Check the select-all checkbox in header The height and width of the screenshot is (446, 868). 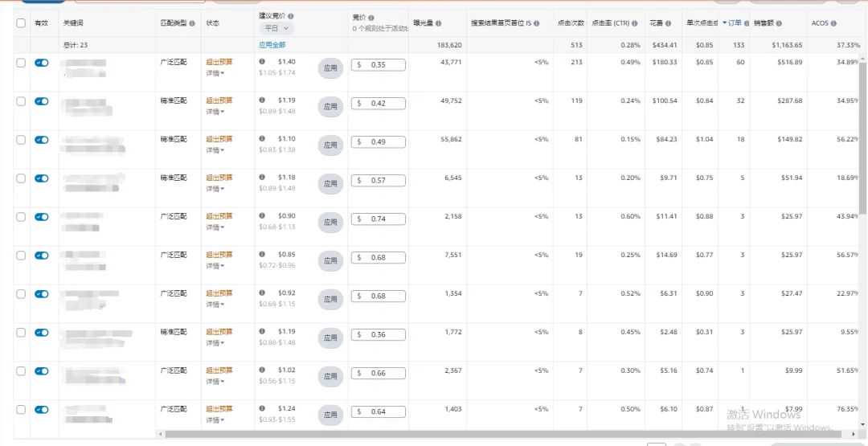(20, 23)
